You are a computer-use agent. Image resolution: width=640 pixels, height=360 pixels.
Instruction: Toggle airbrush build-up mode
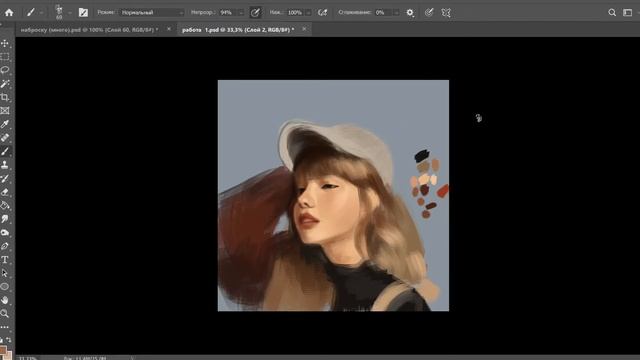(x=322, y=13)
